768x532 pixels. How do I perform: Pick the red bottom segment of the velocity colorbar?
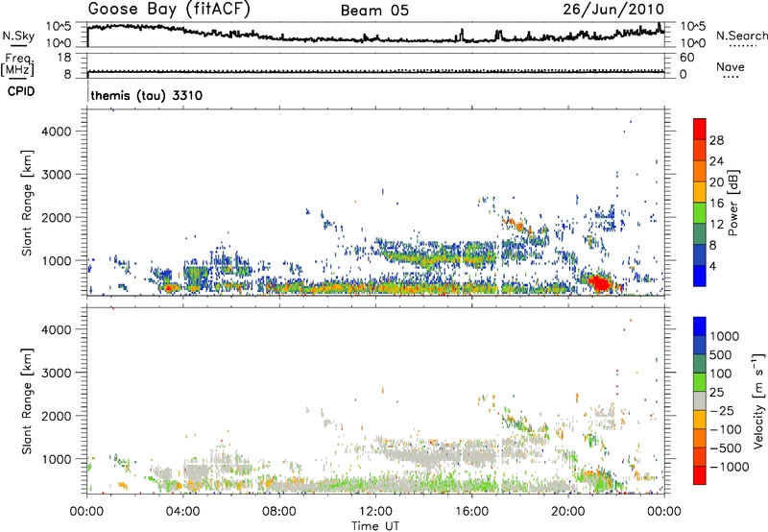click(700, 474)
